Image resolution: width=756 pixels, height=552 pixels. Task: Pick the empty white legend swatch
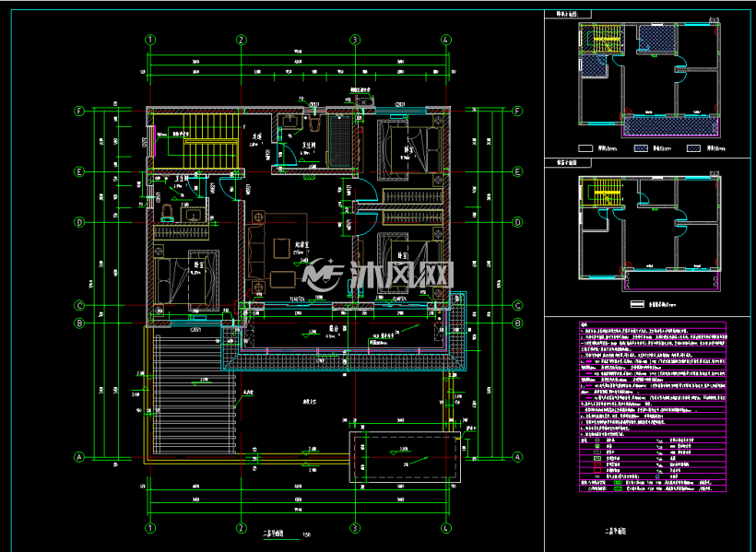(x=585, y=148)
